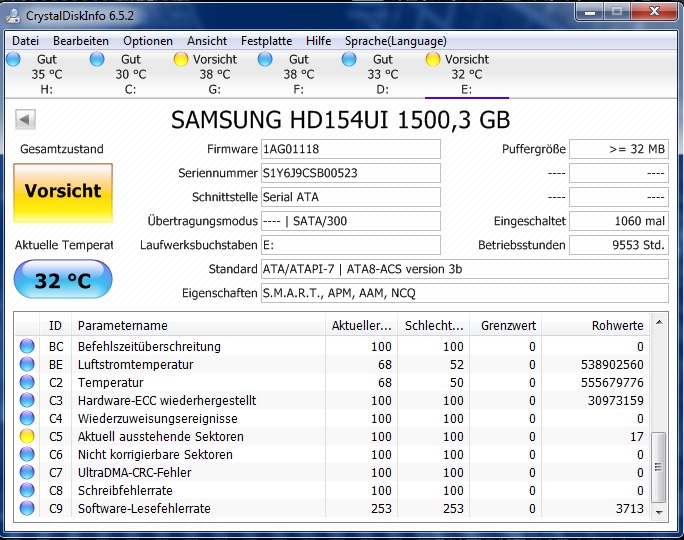Click the Grenzwert column header
The image size is (684, 540).
coord(506,325)
